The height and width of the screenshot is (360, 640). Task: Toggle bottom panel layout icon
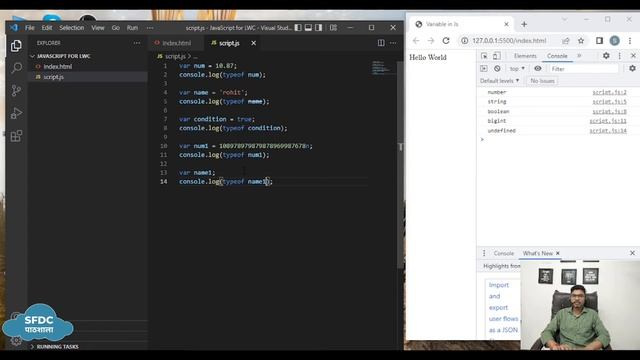tap(309, 27)
